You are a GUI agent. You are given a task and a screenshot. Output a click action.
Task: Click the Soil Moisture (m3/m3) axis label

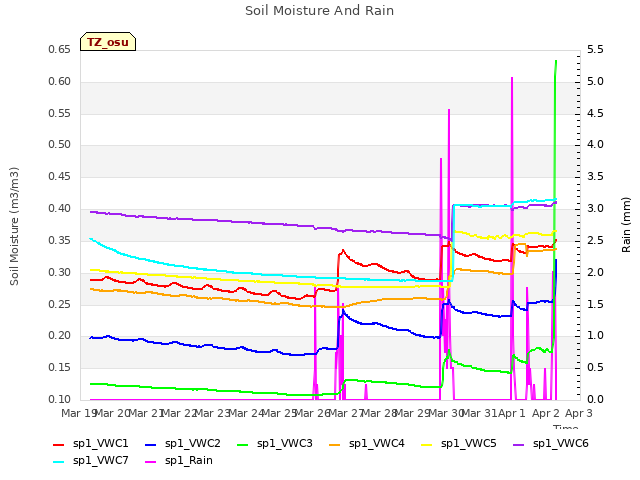(x=14, y=226)
